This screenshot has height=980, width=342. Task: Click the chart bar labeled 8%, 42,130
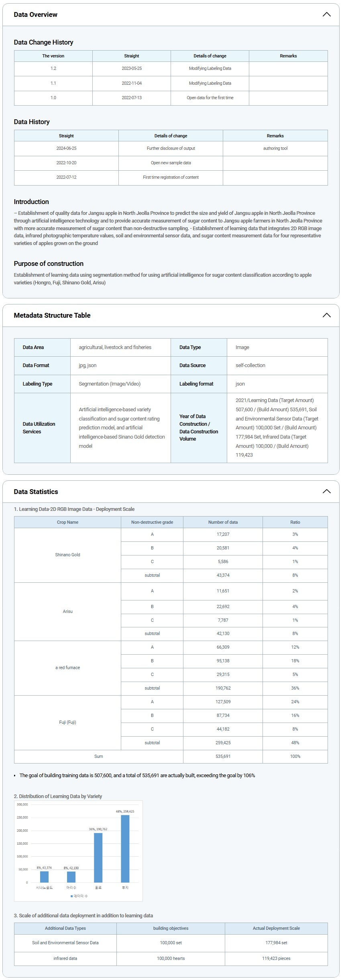point(71,876)
